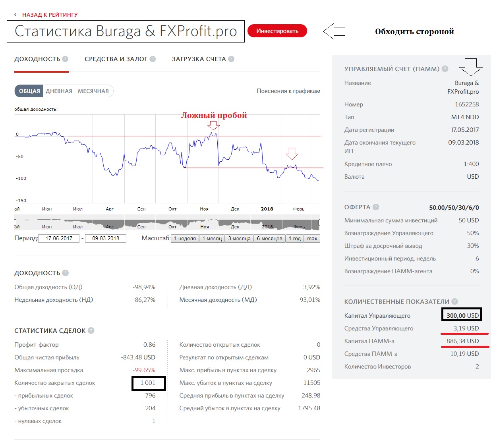The height and width of the screenshot is (448, 495).
Task: Click the Месячная доходность value -93,01%
Action: point(309,300)
